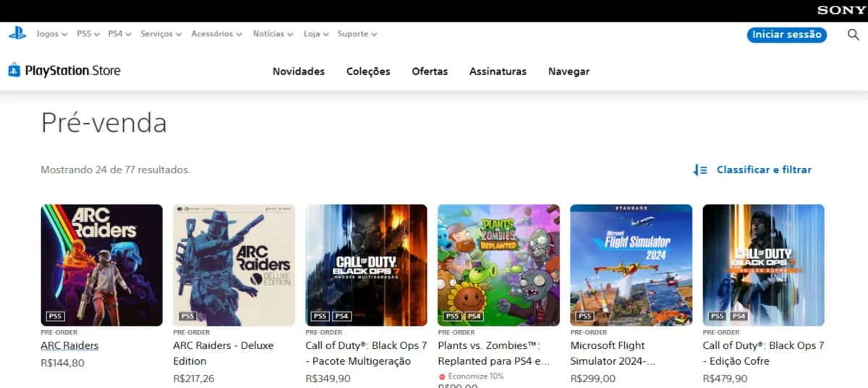
Task: Click PS5 badge on ARC Raiders cover
Action: point(56,316)
